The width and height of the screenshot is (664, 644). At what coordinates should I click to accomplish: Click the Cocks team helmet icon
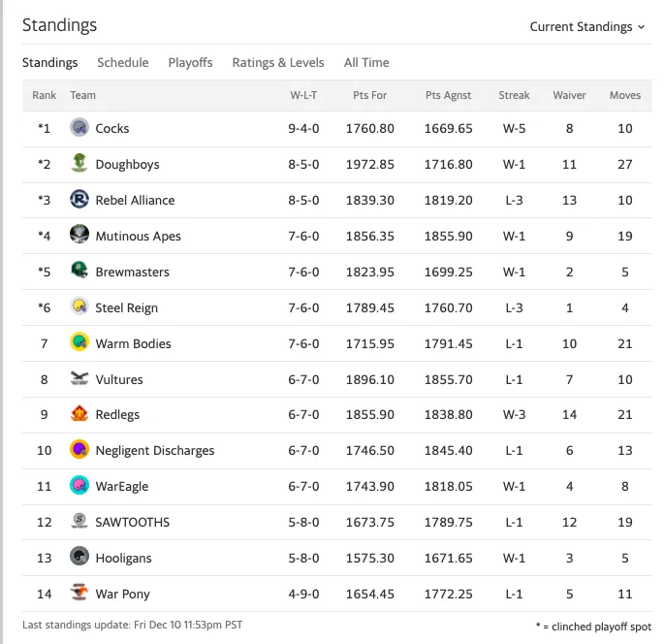(x=79, y=127)
